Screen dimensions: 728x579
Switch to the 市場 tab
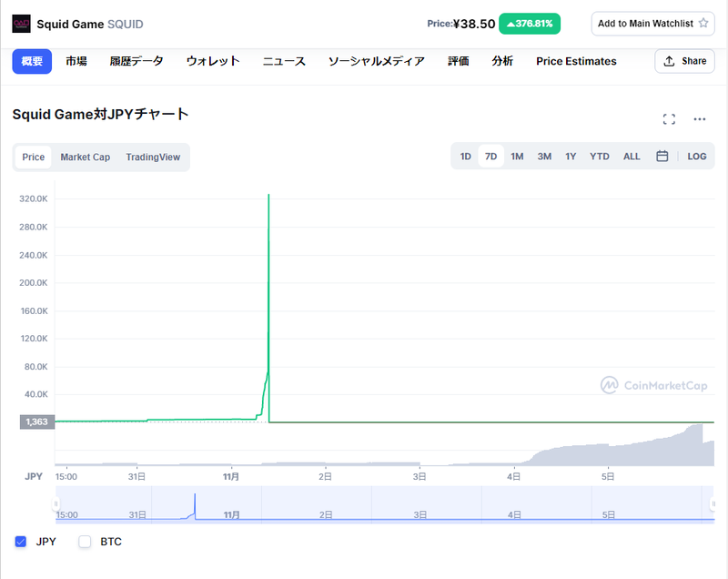point(76,61)
